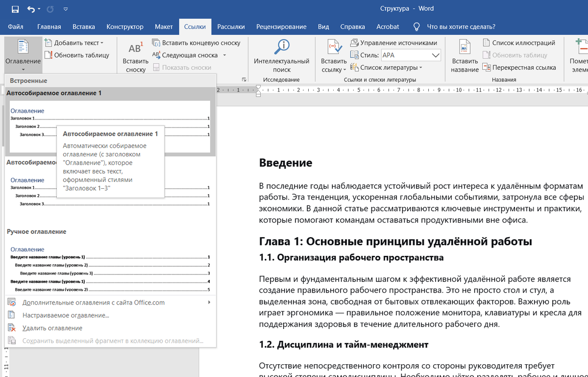588x377 pixels.
Task: Click the Введение heading in document
Action: pyautogui.click(x=286, y=162)
